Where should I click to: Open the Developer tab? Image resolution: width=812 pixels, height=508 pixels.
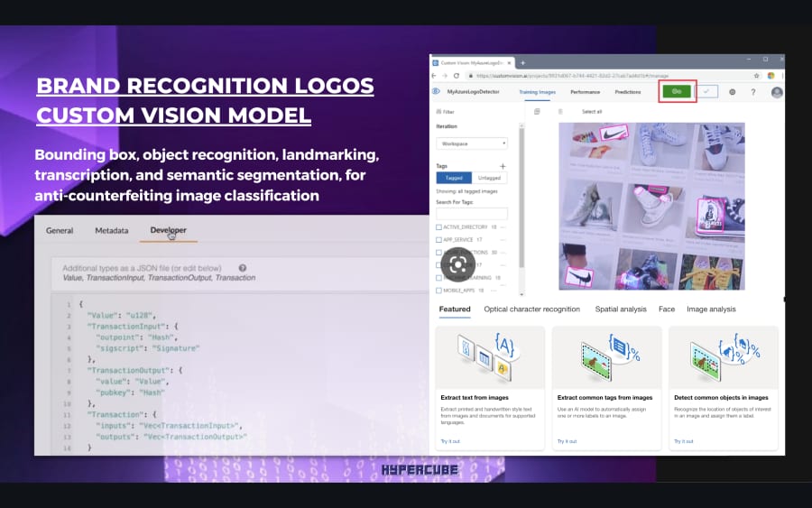tap(169, 230)
